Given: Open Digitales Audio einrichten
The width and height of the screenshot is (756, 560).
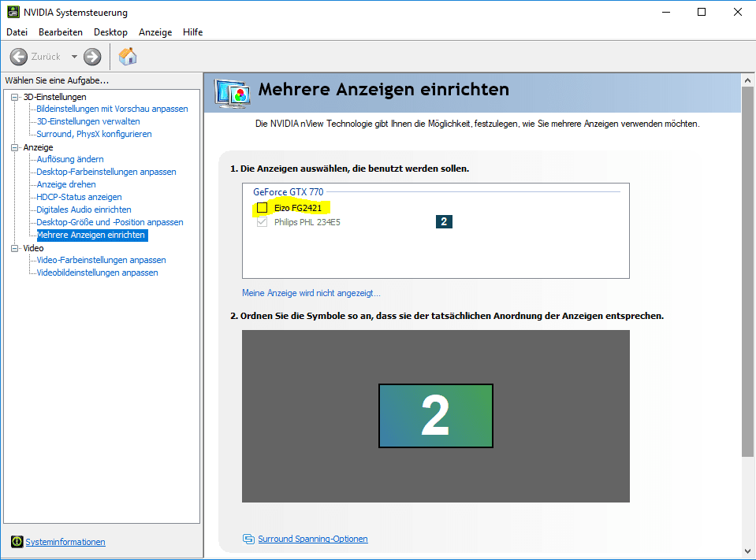Looking at the screenshot, I should tap(84, 210).
